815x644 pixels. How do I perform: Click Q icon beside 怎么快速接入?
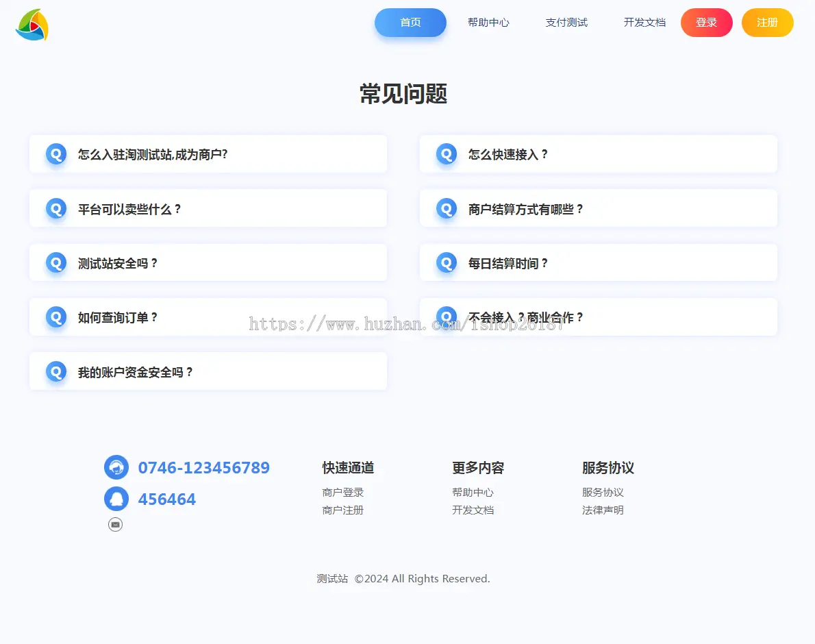click(447, 154)
